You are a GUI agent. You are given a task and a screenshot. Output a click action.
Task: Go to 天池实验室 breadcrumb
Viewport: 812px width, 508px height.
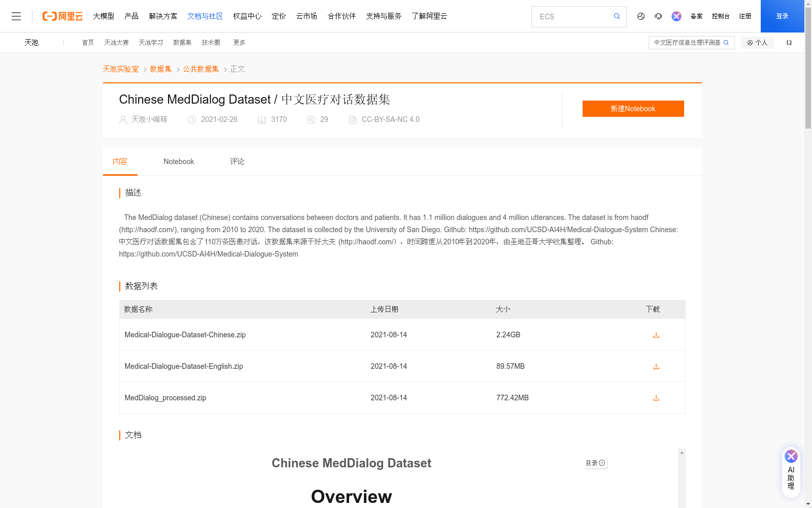click(x=121, y=69)
